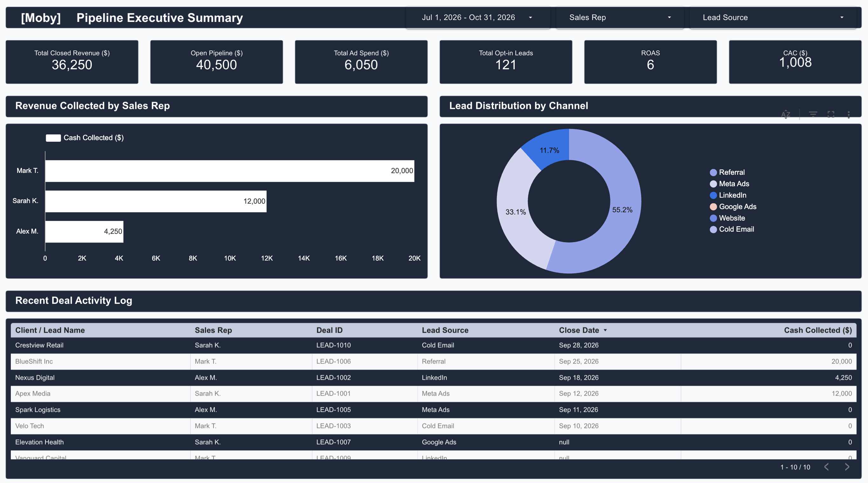Click the 11.7% donut segment
Viewport: 868px width, 483px height.
point(549,150)
